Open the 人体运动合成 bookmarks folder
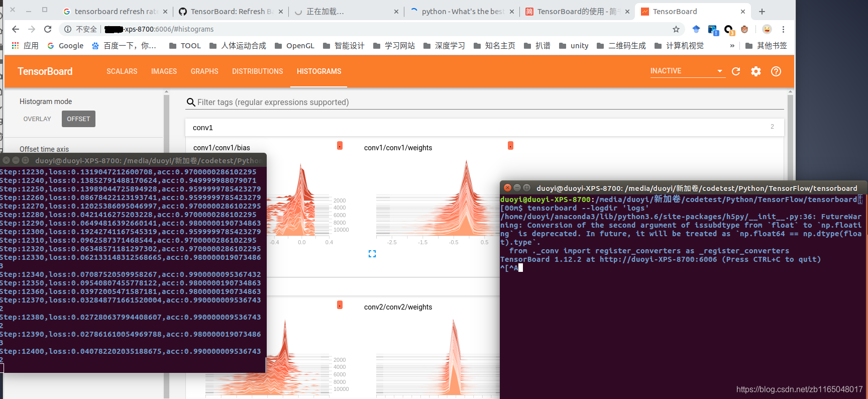This screenshot has width=868, height=399. 238,46
